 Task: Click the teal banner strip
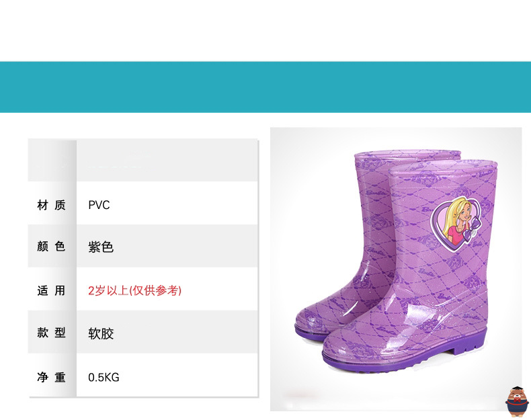(265, 87)
